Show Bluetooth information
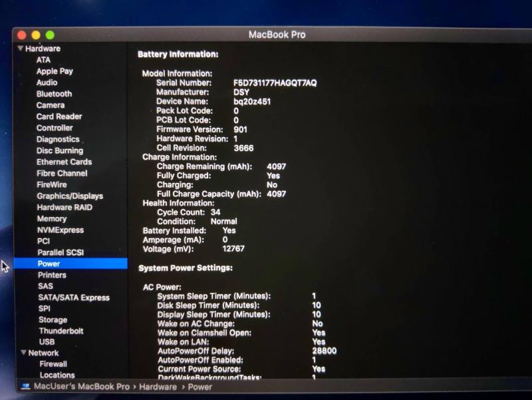The image size is (532, 400). (55, 94)
